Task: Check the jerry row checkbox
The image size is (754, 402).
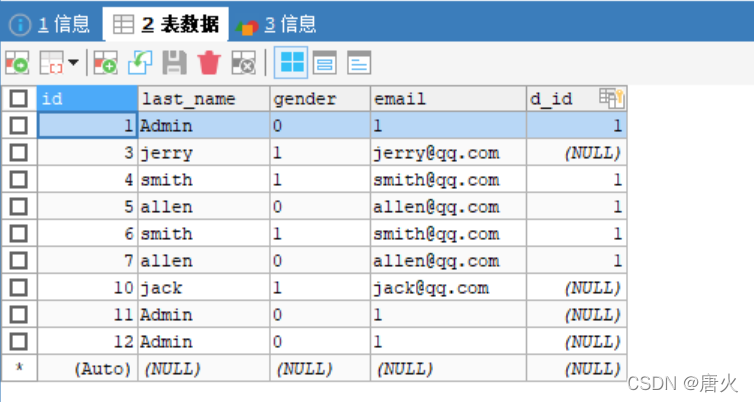Action: pos(19,152)
